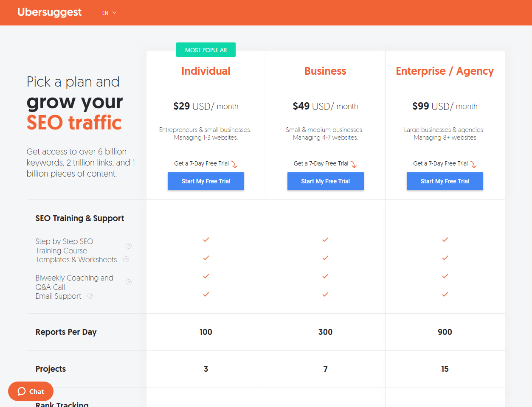
Task: Start free trial for Individual plan
Action: (x=206, y=181)
